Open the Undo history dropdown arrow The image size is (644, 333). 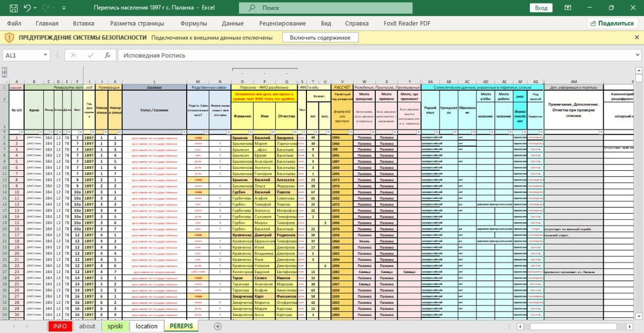tap(35, 9)
